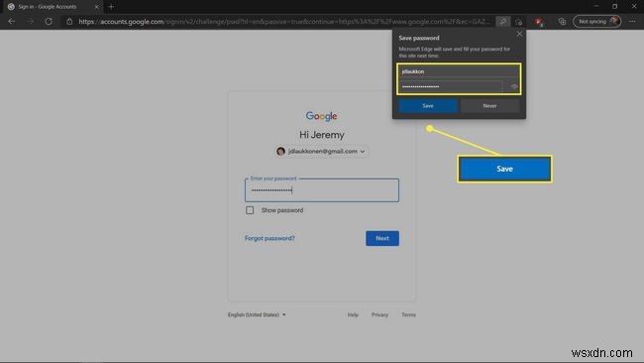Screen dimensions: 644x363
Task: Open the Terms link in the footer
Action: click(408, 315)
